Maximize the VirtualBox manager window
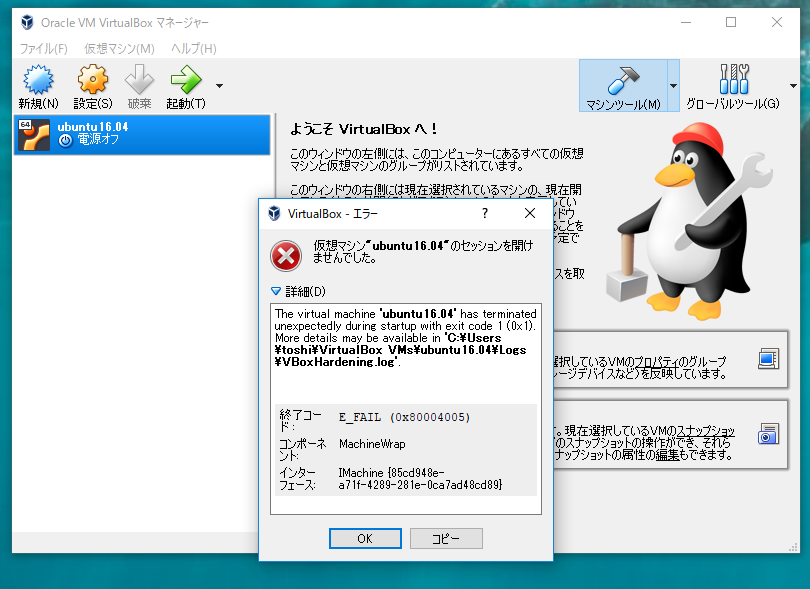 pyautogui.click(x=731, y=22)
